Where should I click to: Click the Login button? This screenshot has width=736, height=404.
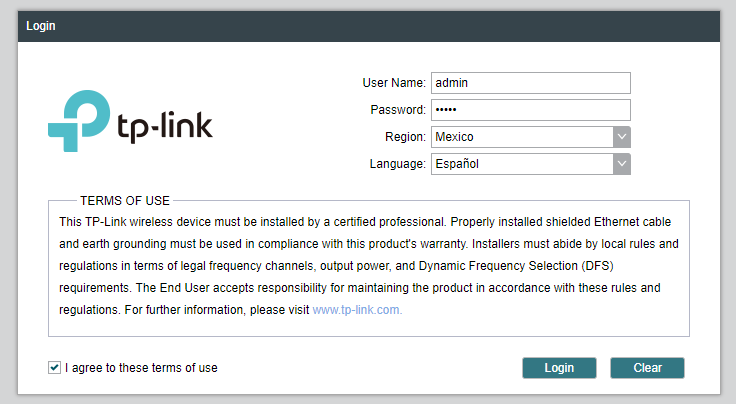(x=559, y=368)
